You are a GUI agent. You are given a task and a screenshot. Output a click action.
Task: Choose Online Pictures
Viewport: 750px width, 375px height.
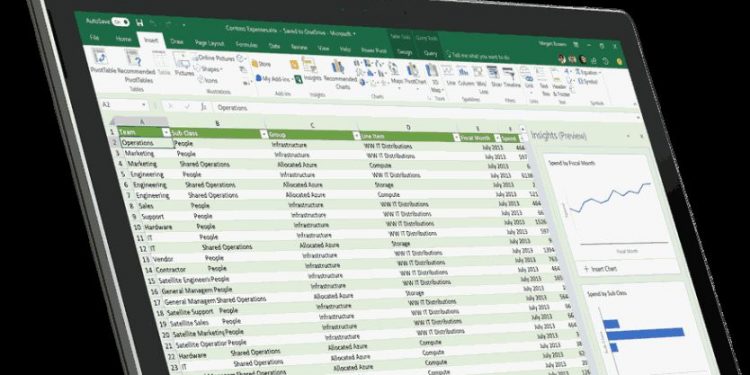click(x=214, y=58)
